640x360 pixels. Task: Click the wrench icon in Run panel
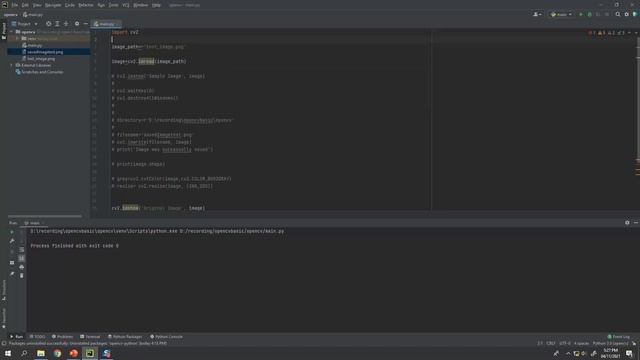12,241
